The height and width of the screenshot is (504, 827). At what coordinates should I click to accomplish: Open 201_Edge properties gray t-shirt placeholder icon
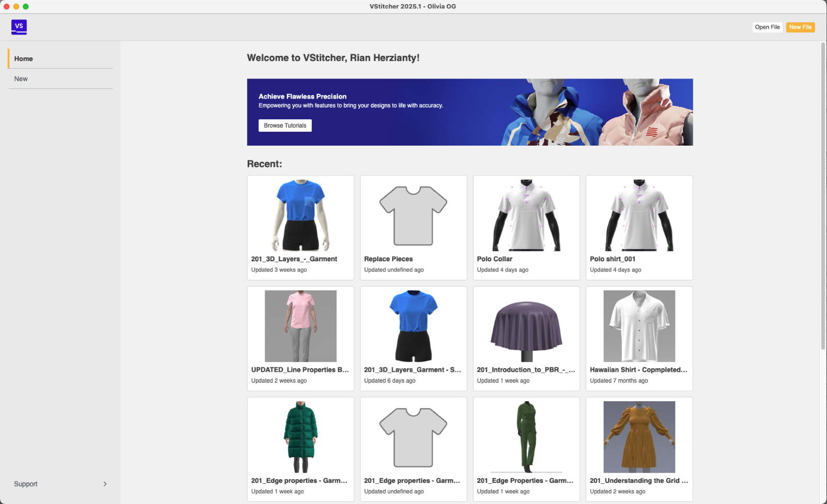pyautogui.click(x=413, y=437)
